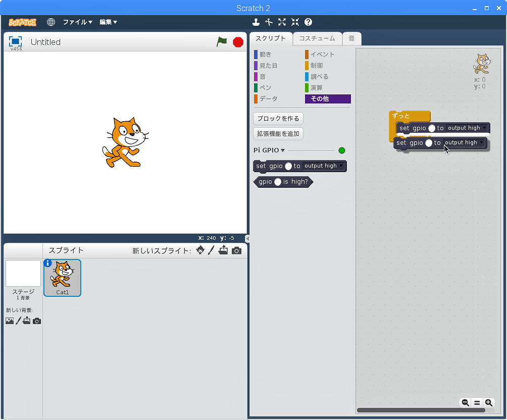Switch to the 音 tab

pos(351,38)
